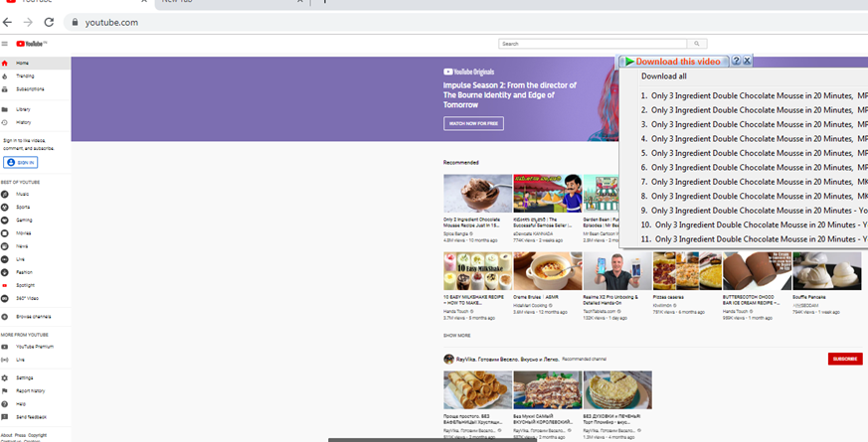Click the search magnifier button

coord(698,44)
